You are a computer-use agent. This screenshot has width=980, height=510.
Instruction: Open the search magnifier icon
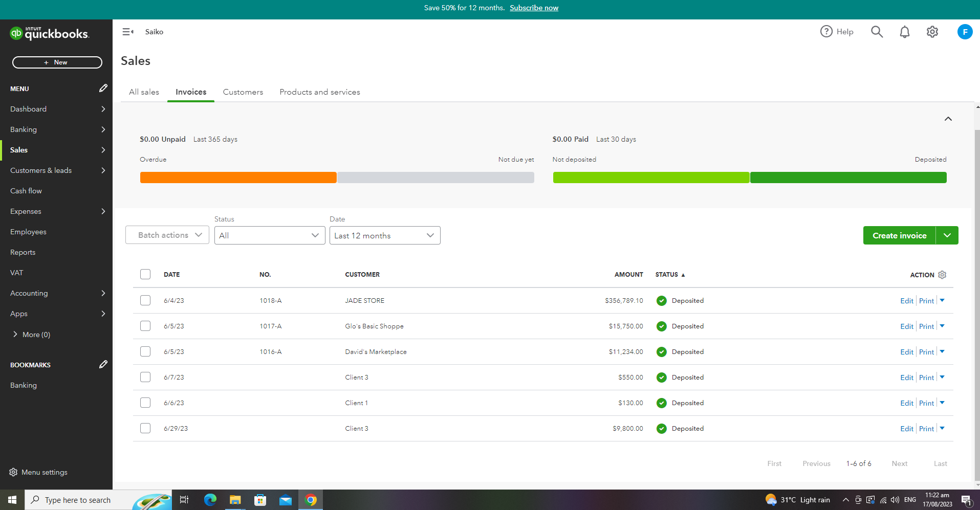pos(877,32)
